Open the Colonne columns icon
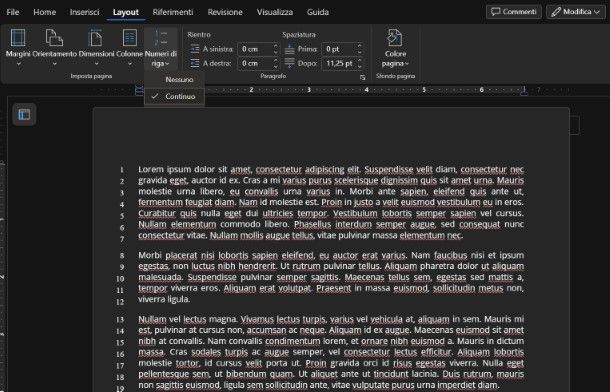 pyautogui.click(x=130, y=38)
